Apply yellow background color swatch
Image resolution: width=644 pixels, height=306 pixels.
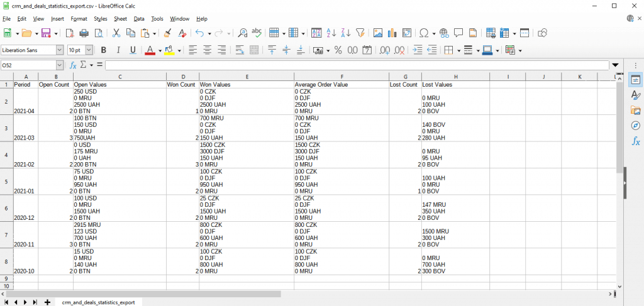pyautogui.click(x=169, y=50)
